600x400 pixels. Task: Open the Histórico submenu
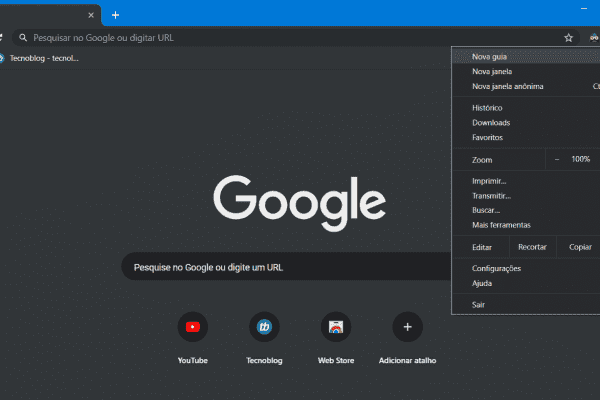click(526, 108)
